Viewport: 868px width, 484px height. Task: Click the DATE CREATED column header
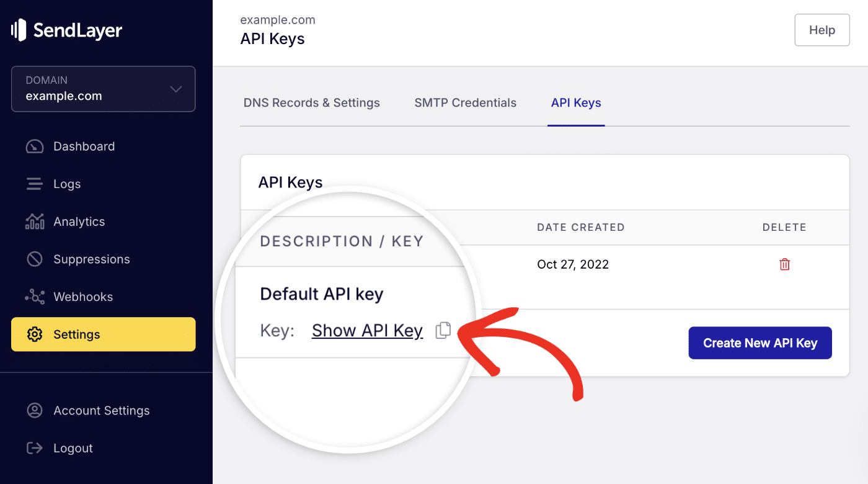[x=580, y=227]
